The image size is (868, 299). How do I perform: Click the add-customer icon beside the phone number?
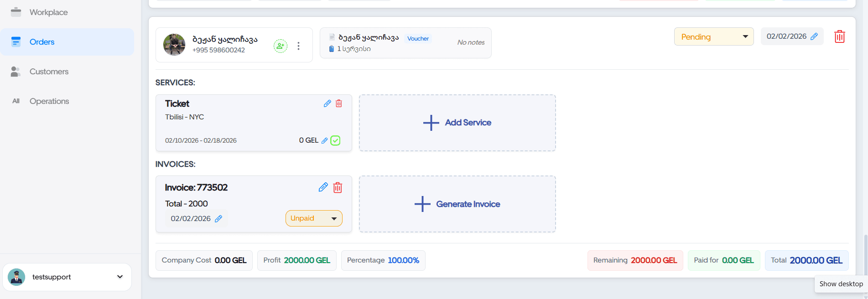tap(280, 46)
